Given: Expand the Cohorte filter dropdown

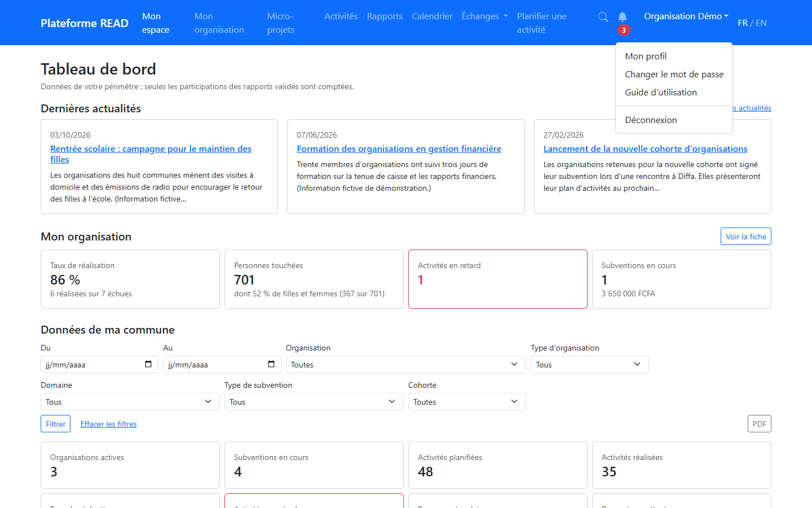Looking at the screenshot, I should click(x=467, y=402).
